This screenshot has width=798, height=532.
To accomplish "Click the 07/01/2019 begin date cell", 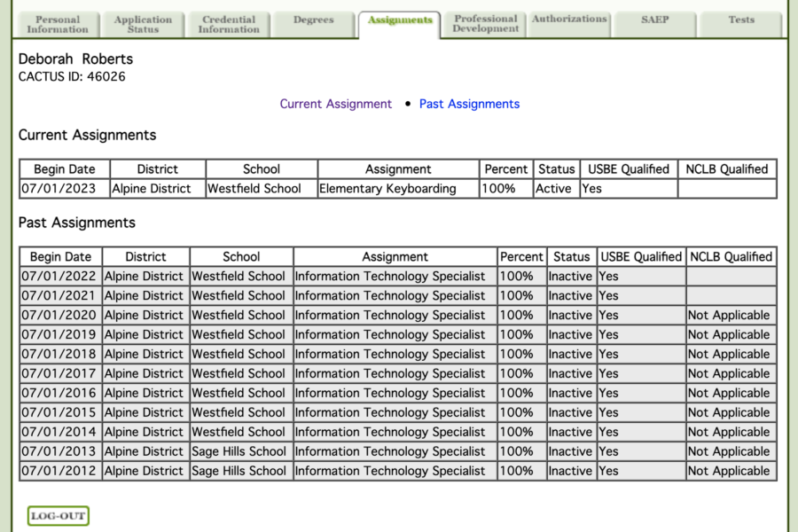I will pyautogui.click(x=60, y=334).
